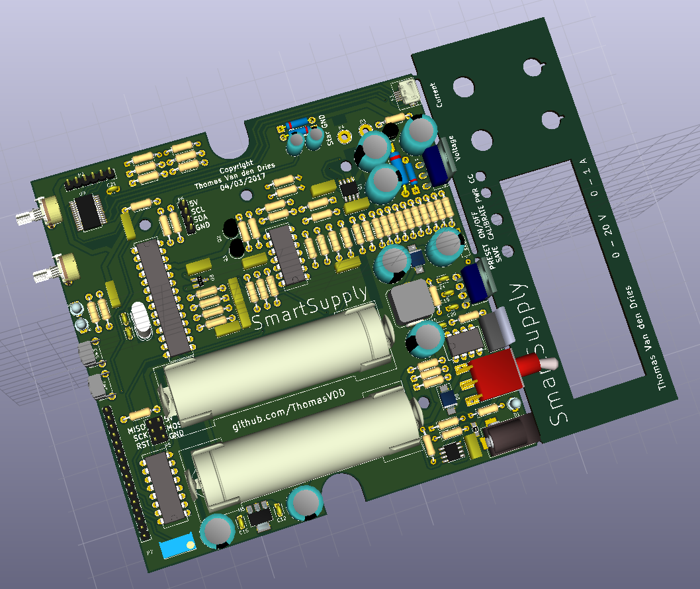Click the 'SCL' pin header label
Viewport: 700px width, 589px height.
(198, 210)
